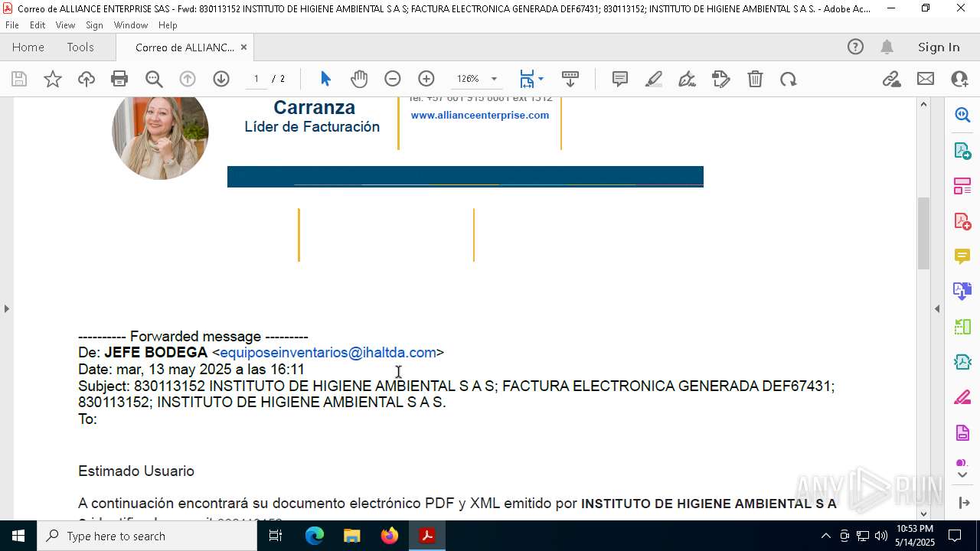This screenshot has width=980, height=551.
Task: Select the Correo de ALLIANC... document tab
Action: coord(185,47)
